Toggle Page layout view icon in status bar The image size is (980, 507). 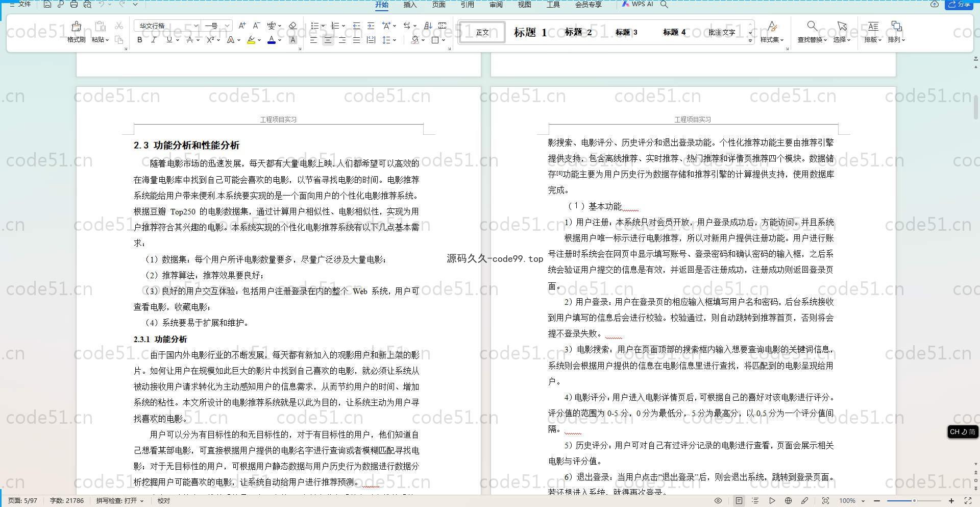tap(739, 501)
